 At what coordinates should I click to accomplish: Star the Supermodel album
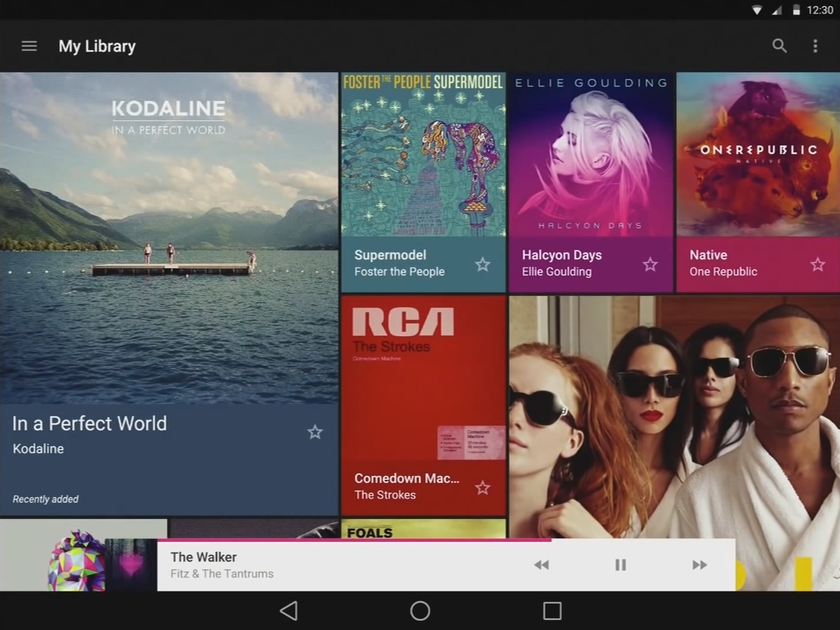click(483, 264)
